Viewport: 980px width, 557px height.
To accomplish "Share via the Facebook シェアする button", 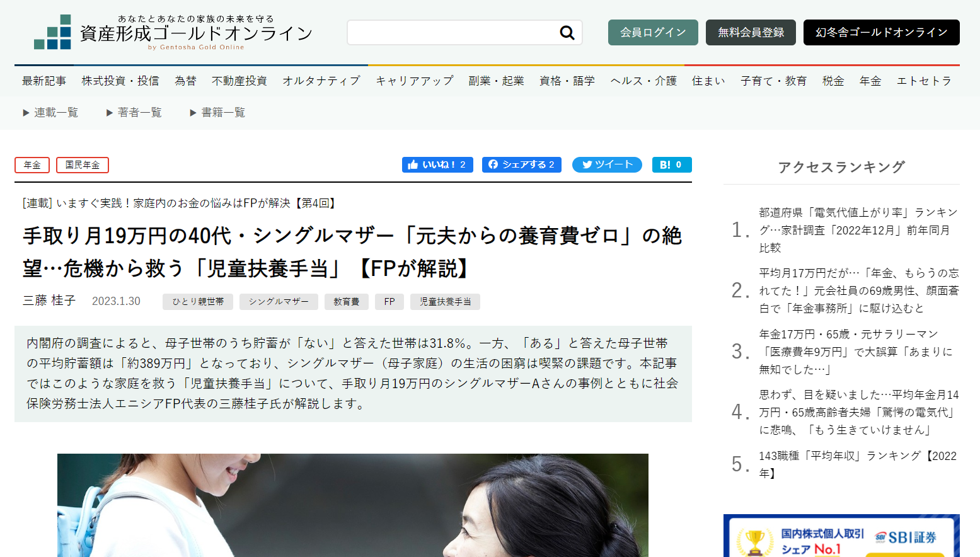I will point(522,164).
